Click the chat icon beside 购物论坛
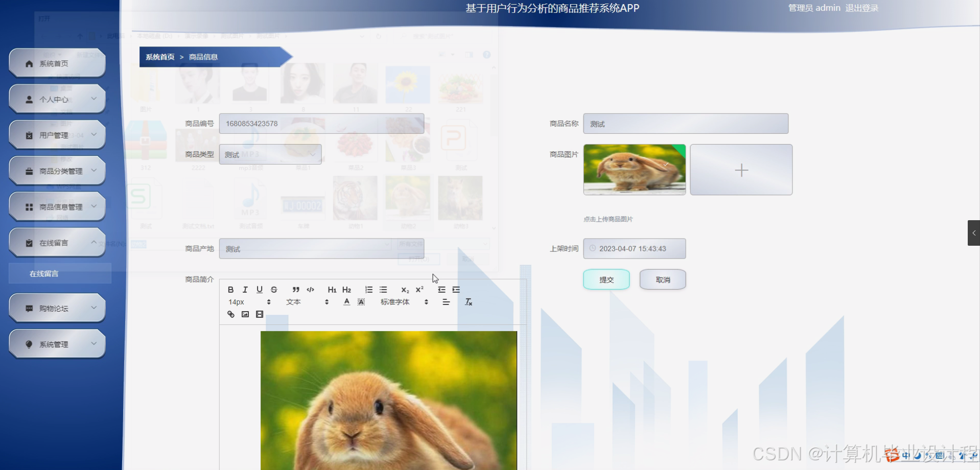This screenshot has width=980, height=470. pyautogui.click(x=29, y=309)
